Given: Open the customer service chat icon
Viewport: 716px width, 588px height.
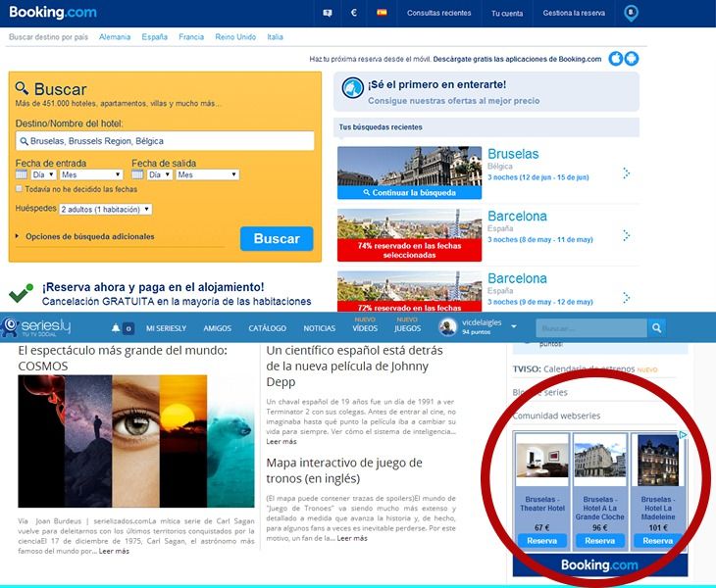Looking at the screenshot, I should (x=328, y=13).
